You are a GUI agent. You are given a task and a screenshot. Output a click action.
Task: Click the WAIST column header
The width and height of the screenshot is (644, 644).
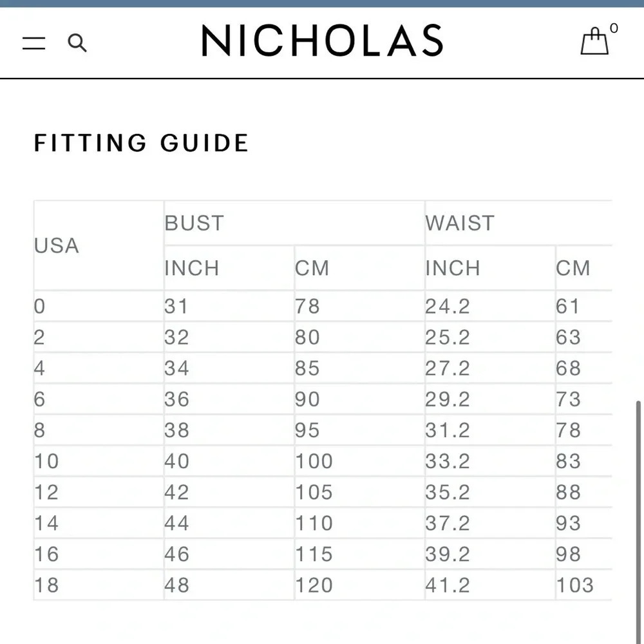460,223
